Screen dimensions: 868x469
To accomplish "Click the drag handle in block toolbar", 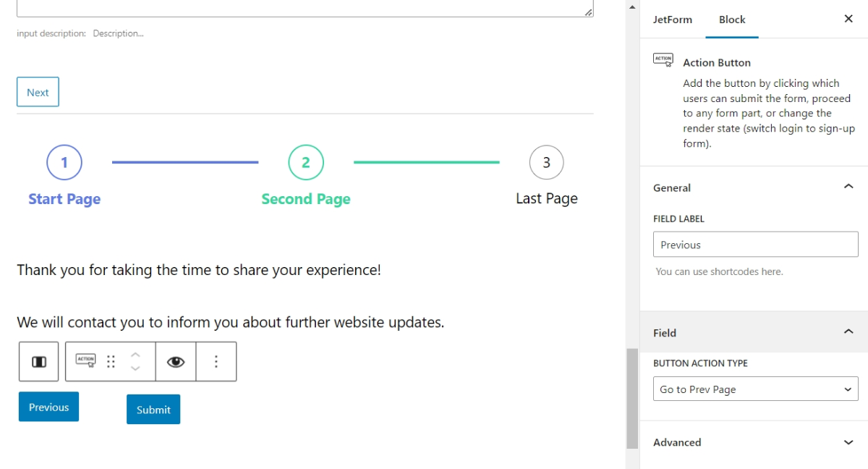I will click(x=111, y=361).
